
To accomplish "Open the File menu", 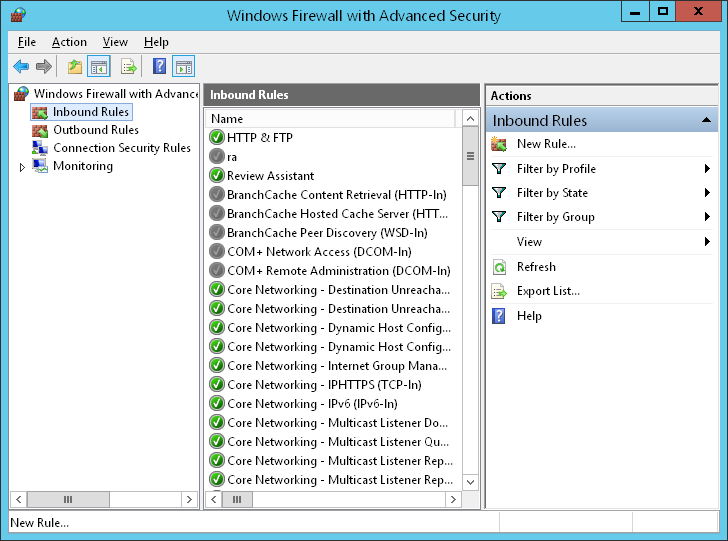I will click(x=26, y=42).
